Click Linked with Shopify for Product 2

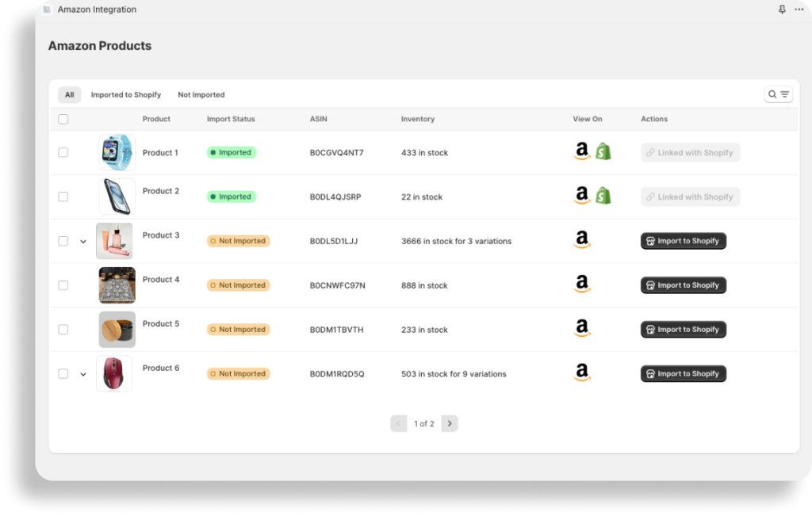(x=691, y=197)
